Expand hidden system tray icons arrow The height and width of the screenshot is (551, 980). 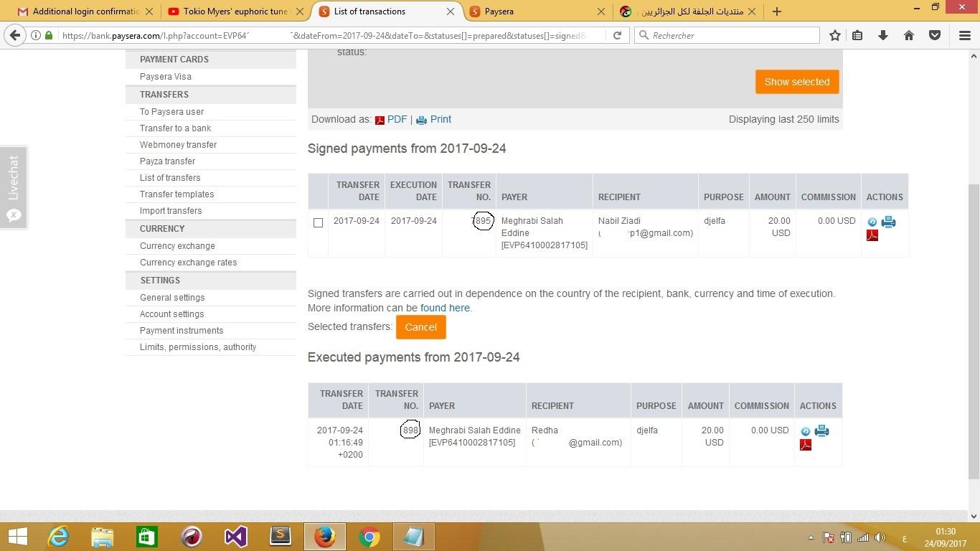(811, 537)
